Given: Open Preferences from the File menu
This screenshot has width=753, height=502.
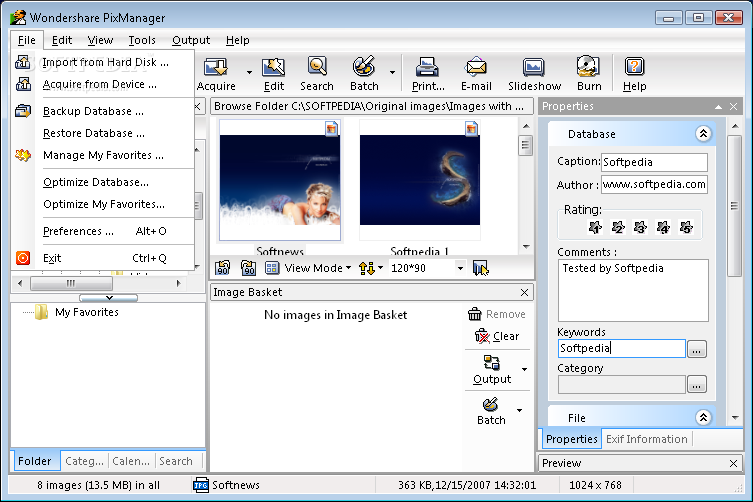Looking at the screenshot, I should pos(103,232).
